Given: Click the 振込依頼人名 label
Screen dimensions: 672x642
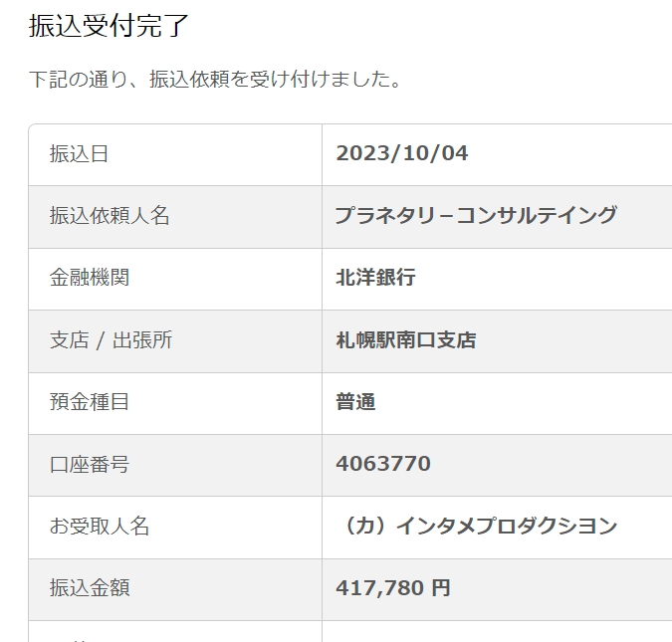Looking at the screenshot, I should [110, 216].
